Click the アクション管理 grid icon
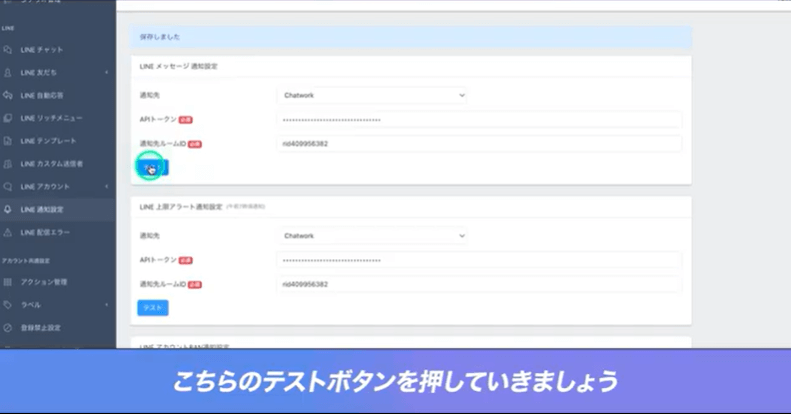The height and width of the screenshot is (414, 791). click(8, 282)
